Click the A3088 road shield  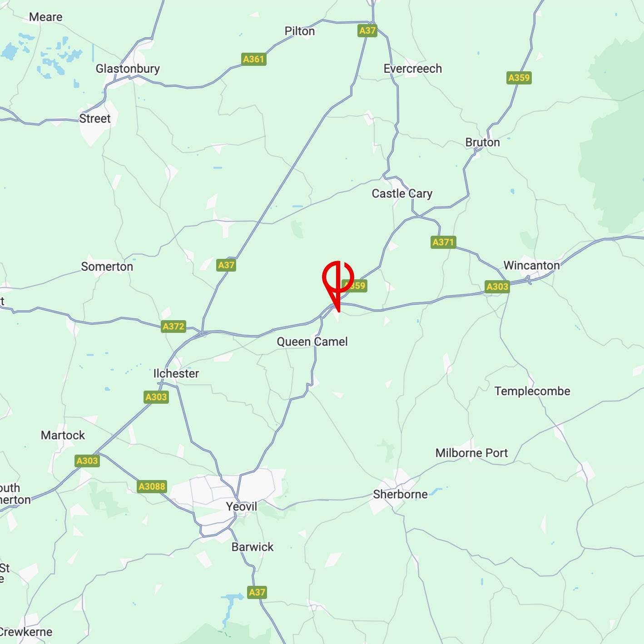tap(152, 486)
